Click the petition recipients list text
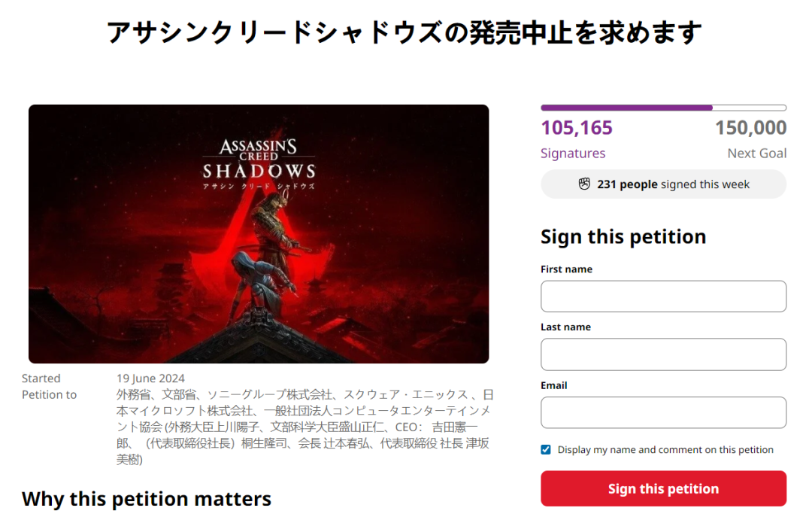The height and width of the screenshot is (520, 812). pos(304,427)
